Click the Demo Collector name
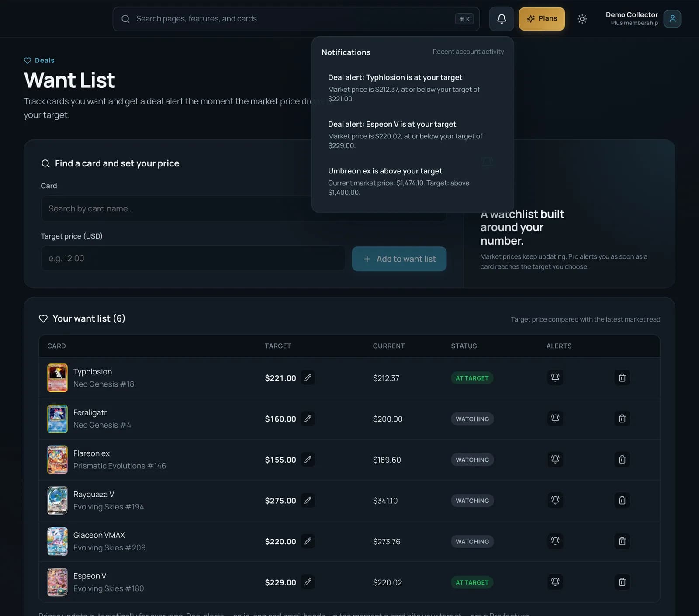 632,14
